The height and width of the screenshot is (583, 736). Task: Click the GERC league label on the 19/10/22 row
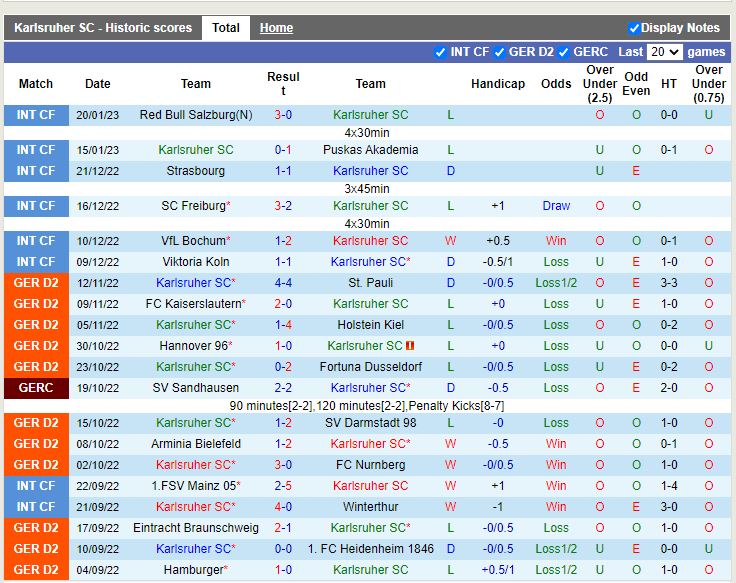tap(36, 388)
